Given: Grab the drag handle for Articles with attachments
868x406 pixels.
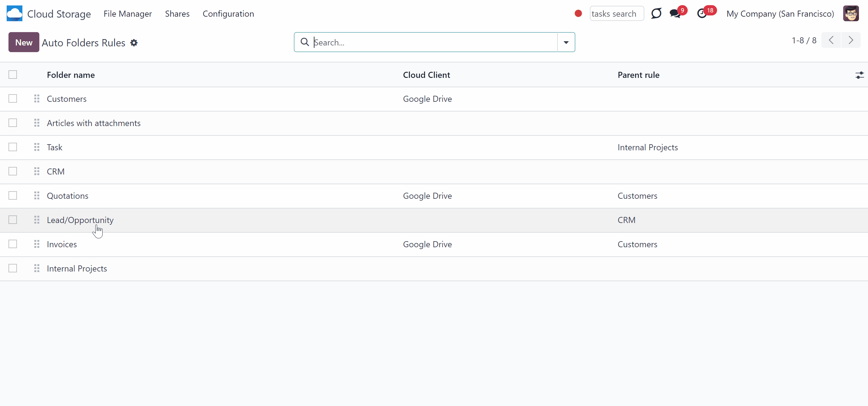Looking at the screenshot, I should [x=37, y=123].
